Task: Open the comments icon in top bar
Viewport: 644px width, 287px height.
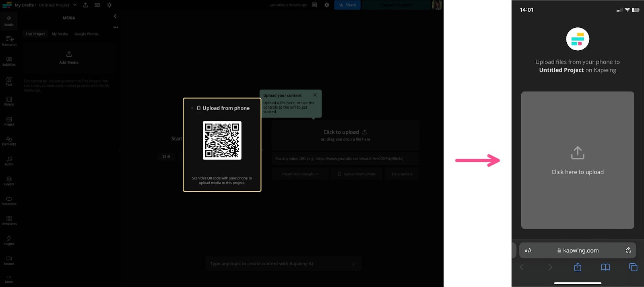Action: 314,5
